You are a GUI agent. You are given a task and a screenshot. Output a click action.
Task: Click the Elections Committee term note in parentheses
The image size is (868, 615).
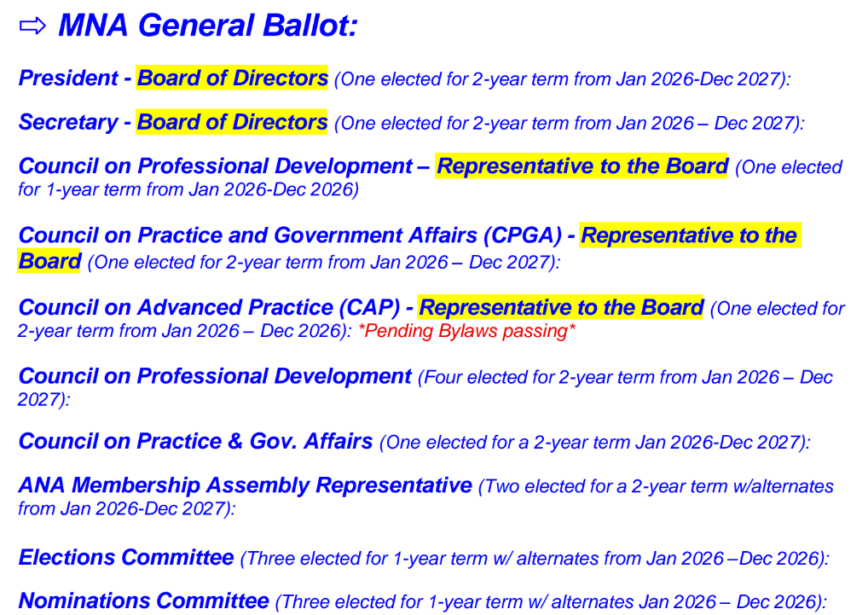(x=535, y=559)
